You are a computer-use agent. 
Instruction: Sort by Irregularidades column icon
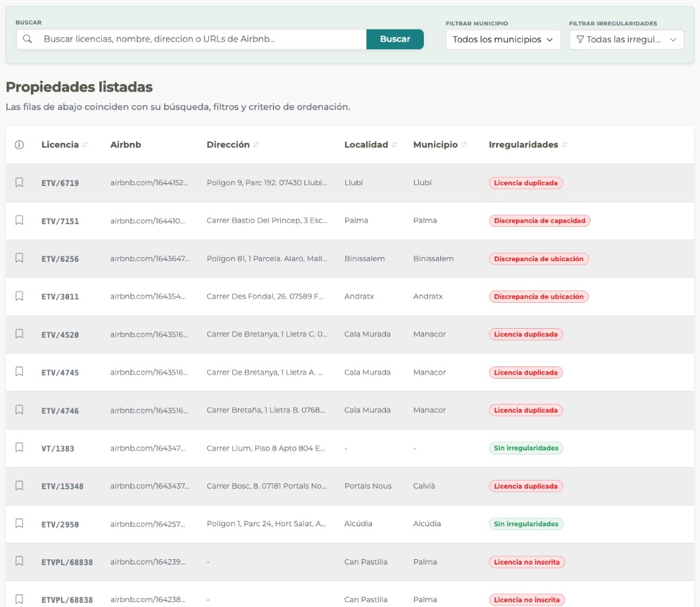565,145
